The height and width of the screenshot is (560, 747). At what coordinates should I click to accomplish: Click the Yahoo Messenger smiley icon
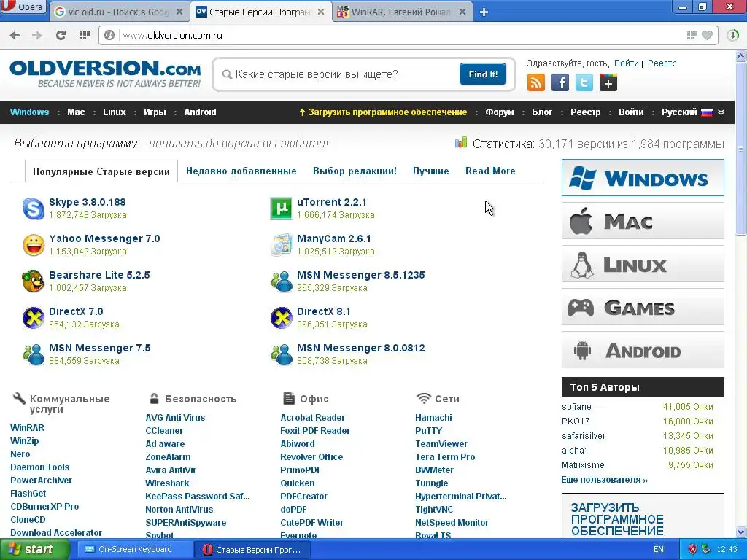[x=34, y=245]
